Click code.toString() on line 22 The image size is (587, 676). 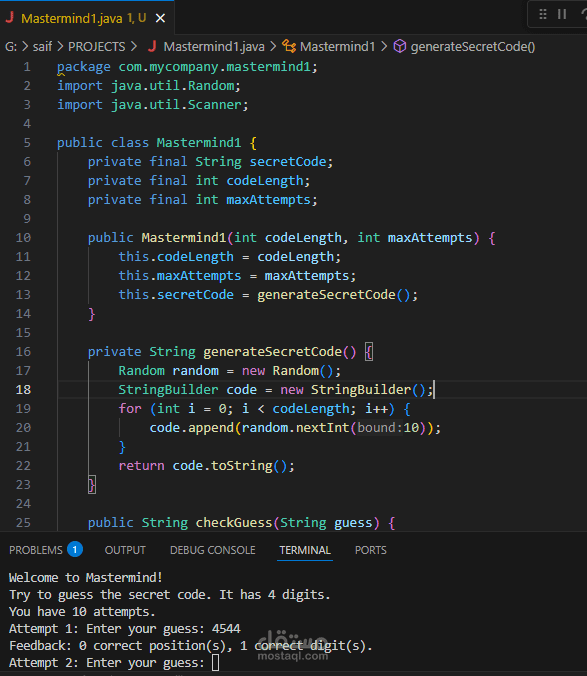click(x=229, y=466)
